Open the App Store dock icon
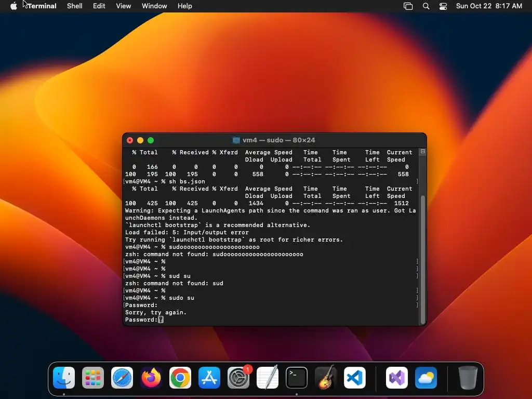 pyautogui.click(x=209, y=378)
